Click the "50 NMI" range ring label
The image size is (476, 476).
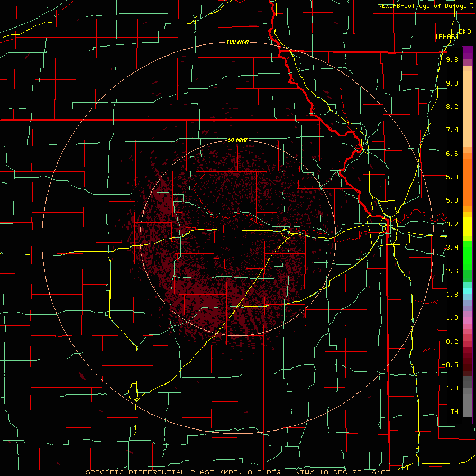tap(237, 140)
